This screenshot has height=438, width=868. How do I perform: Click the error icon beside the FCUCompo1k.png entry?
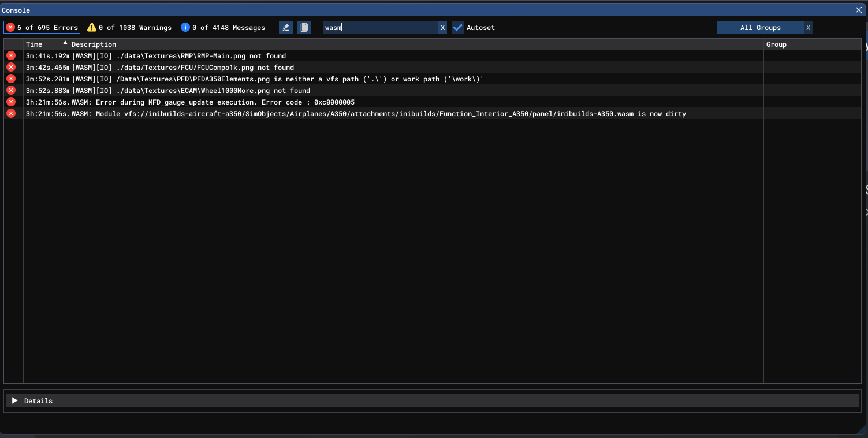click(11, 67)
